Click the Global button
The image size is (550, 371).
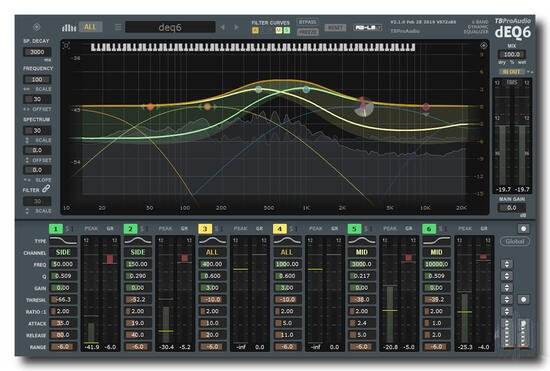[x=515, y=242]
